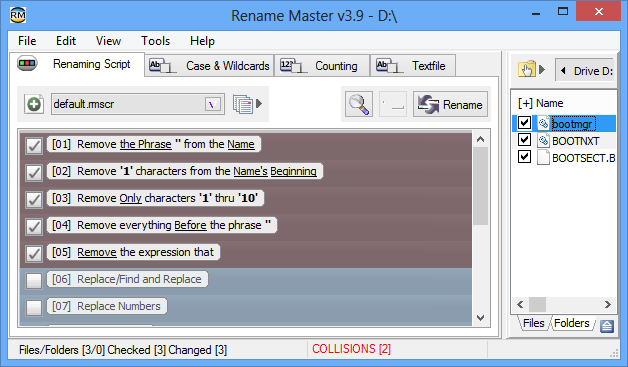Switch to the Files tab
The width and height of the screenshot is (628, 367).
tap(533, 323)
